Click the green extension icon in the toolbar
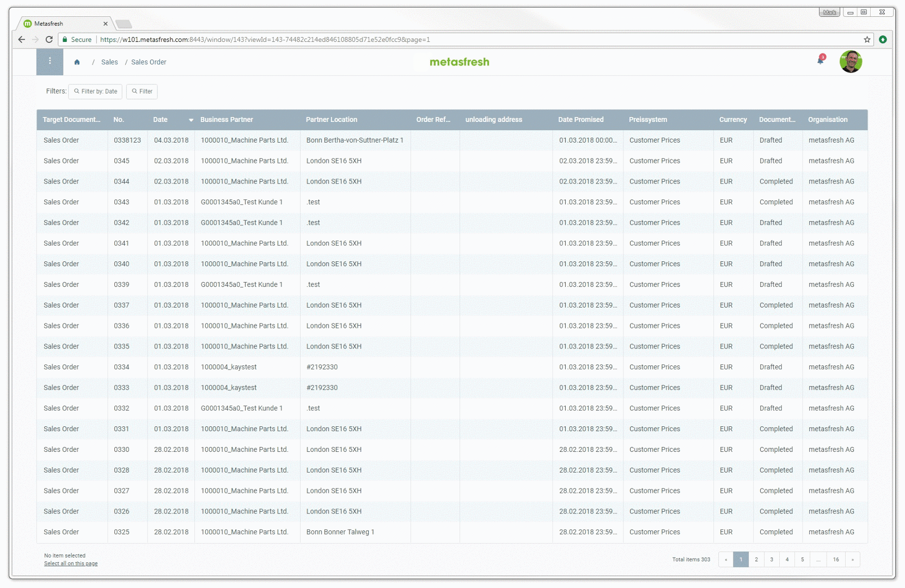This screenshot has width=905, height=588. (x=883, y=39)
